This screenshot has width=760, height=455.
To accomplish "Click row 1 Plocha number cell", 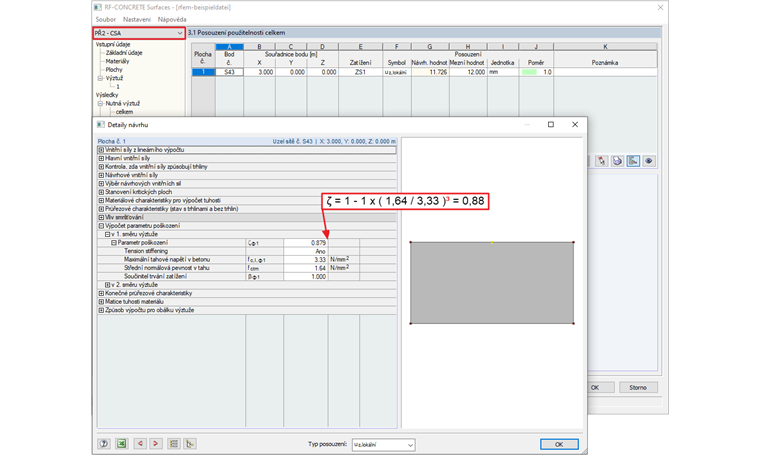I will 203,72.
